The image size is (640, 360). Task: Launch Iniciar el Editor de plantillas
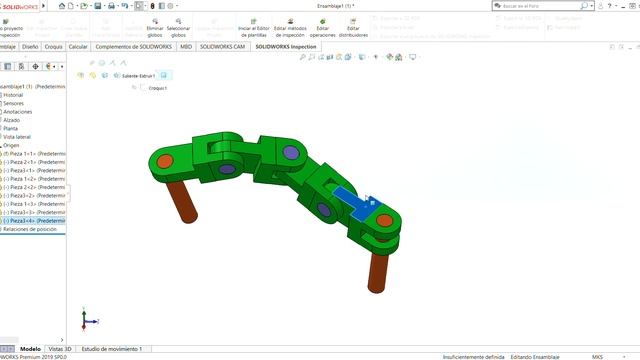254,28
